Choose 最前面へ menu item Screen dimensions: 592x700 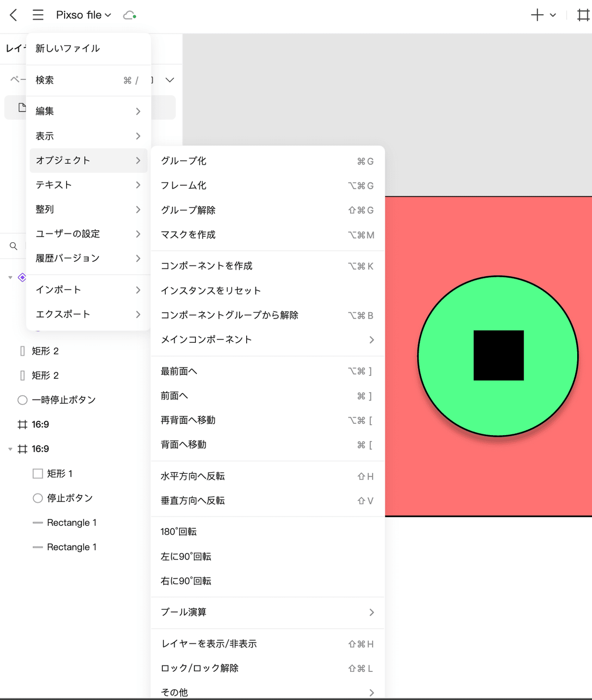(x=267, y=371)
